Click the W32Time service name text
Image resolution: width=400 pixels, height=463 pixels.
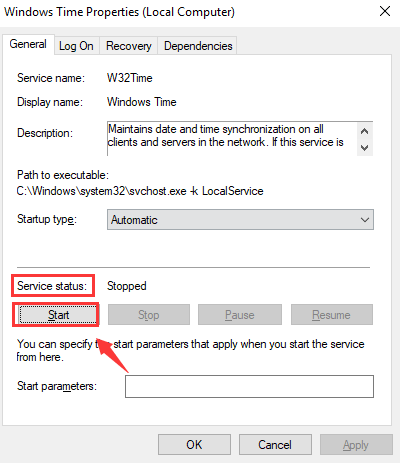click(130, 78)
